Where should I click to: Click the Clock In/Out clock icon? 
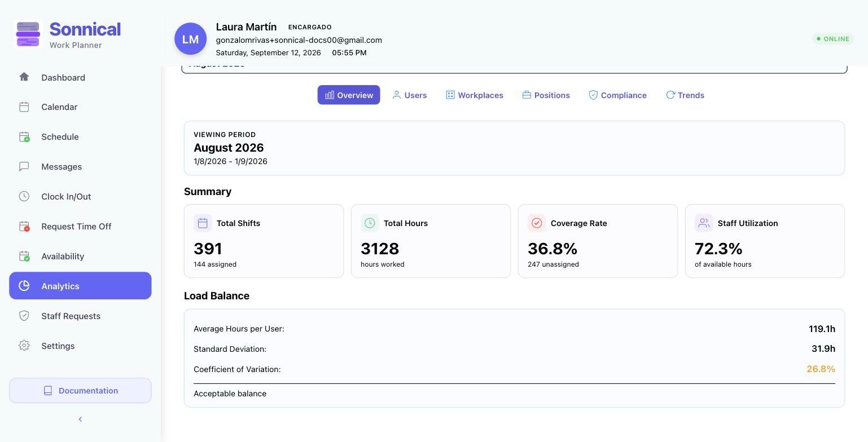click(24, 197)
